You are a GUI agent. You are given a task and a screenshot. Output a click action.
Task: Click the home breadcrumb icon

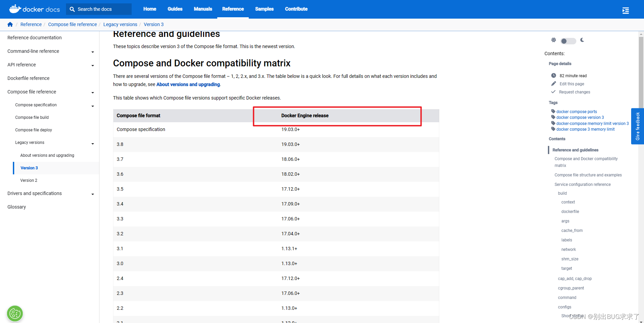click(x=10, y=24)
